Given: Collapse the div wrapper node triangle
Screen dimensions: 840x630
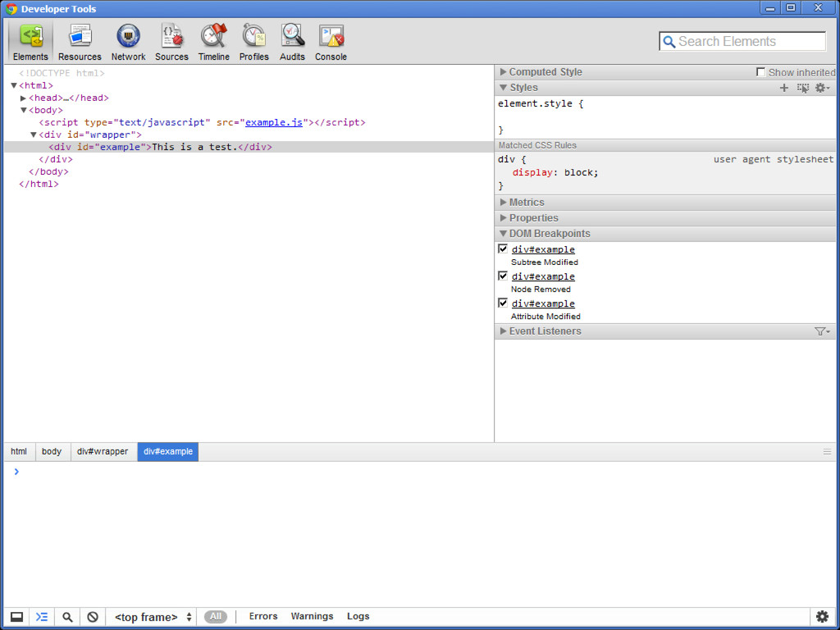Looking at the screenshot, I should click(x=33, y=135).
